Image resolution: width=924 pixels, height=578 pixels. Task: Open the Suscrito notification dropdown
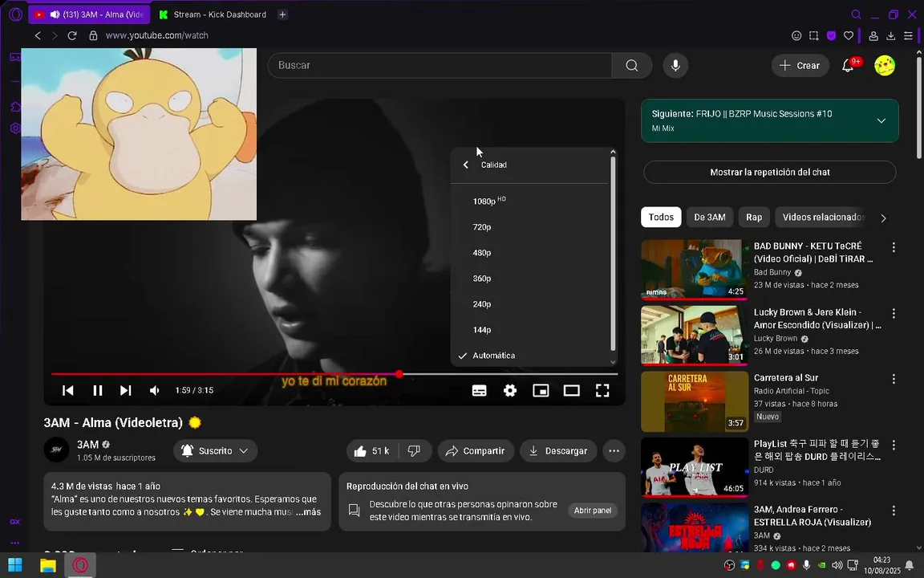(215, 450)
